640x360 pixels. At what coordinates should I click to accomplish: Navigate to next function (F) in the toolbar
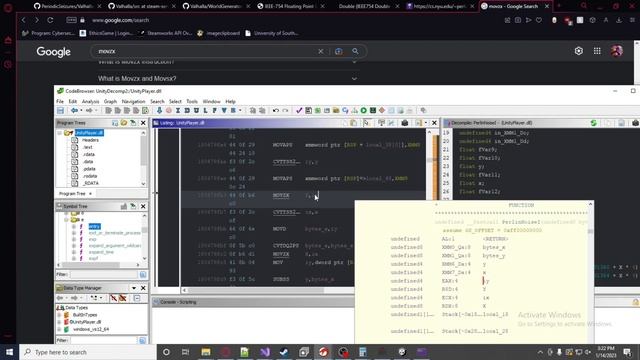[215, 111]
